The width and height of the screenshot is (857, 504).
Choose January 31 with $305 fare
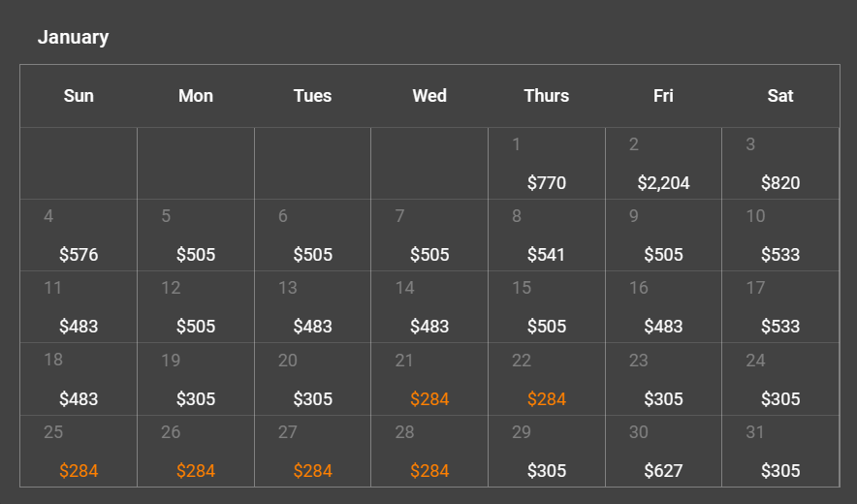point(780,453)
